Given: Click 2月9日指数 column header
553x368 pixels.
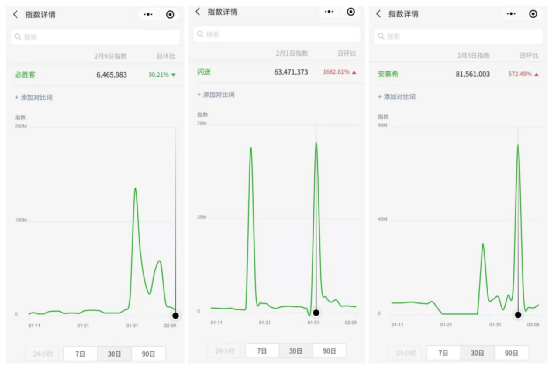Looking at the screenshot, I should point(110,56).
